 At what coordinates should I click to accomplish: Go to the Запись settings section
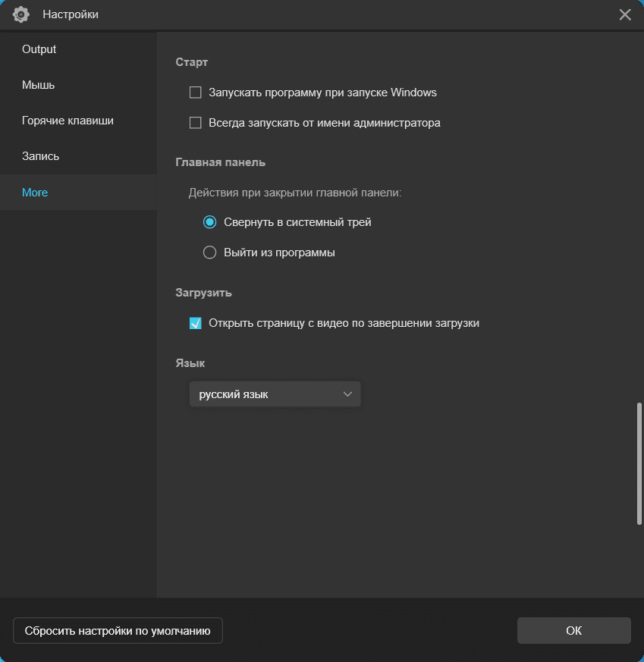(x=79, y=156)
